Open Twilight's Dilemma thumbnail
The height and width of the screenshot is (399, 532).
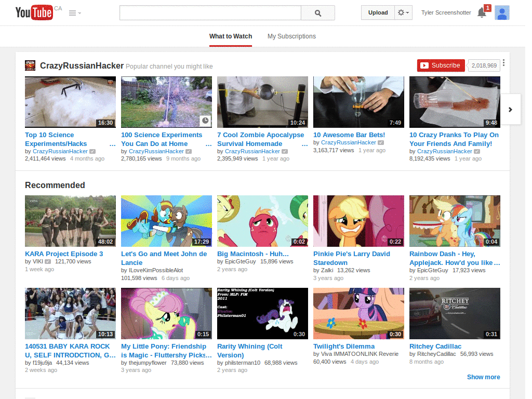(358, 313)
